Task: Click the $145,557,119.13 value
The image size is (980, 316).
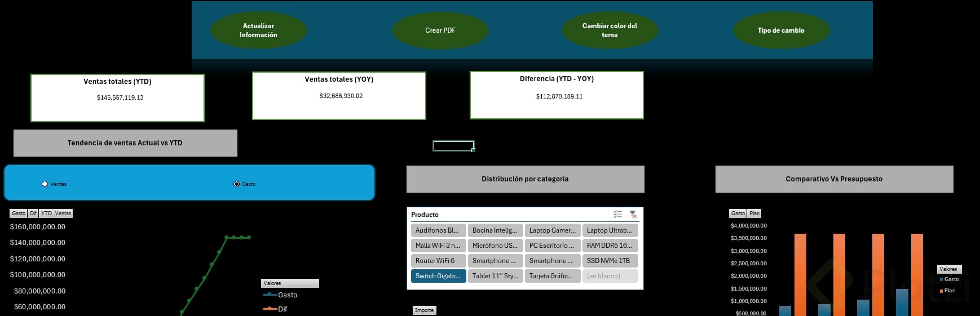Action: point(120,97)
